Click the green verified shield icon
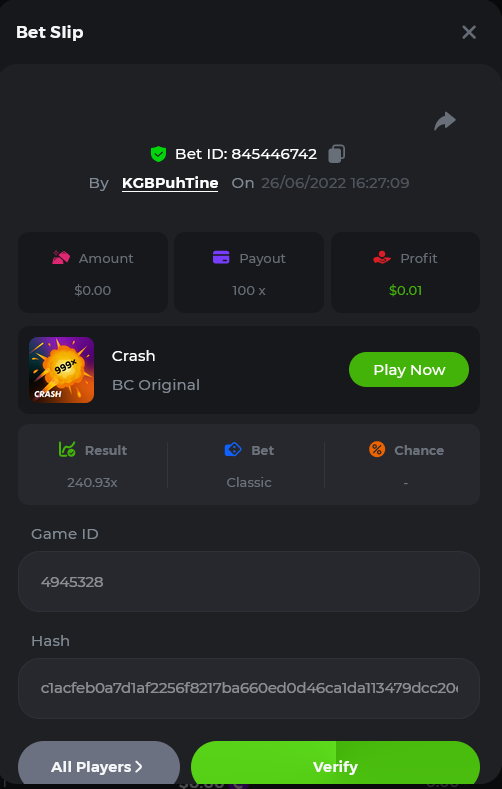 [158, 153]
